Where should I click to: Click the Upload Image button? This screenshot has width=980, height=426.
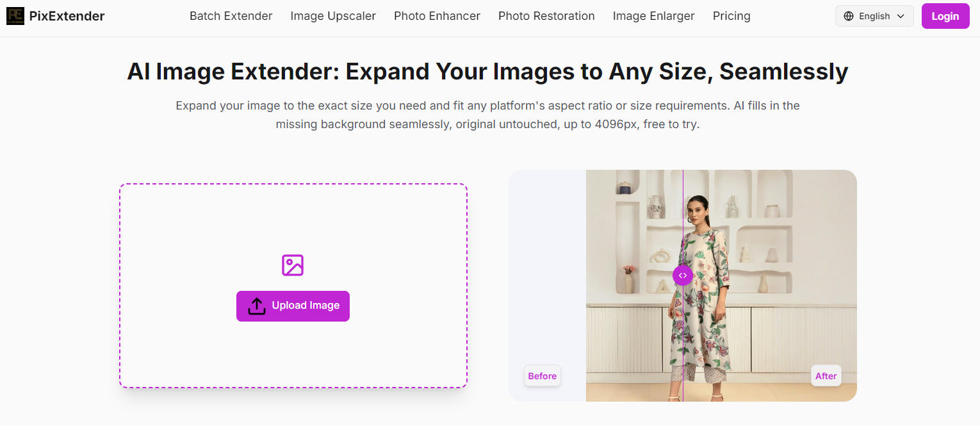[x=293, y=306]
